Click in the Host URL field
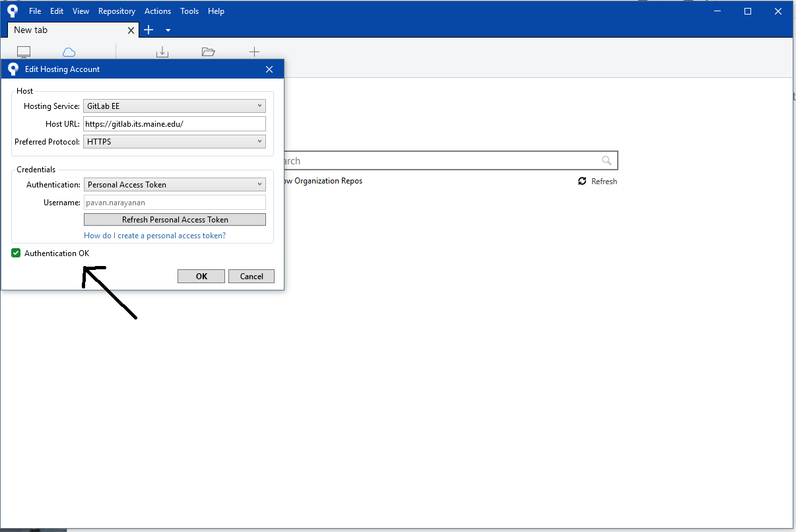Image resolution: width=796 pixels, height=532 pixels. [175, 123]
